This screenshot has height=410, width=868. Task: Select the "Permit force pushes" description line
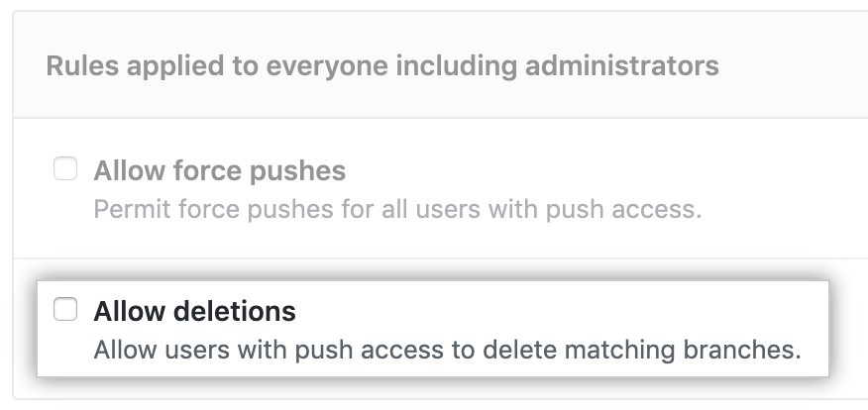pos(397,210)
